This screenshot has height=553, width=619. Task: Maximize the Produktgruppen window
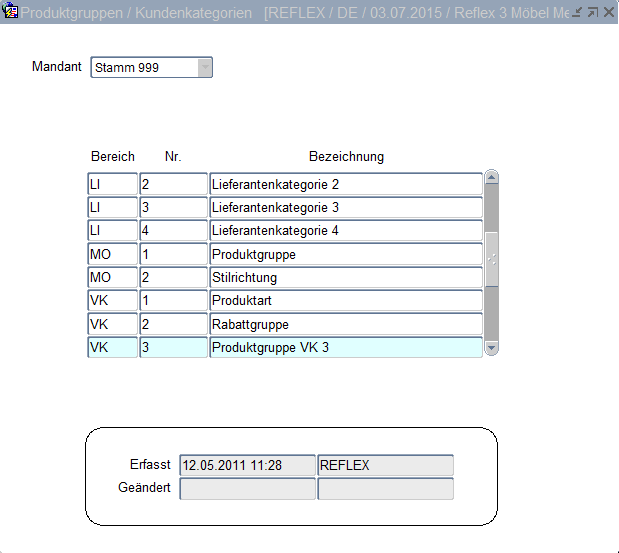[x=592, y=13]
